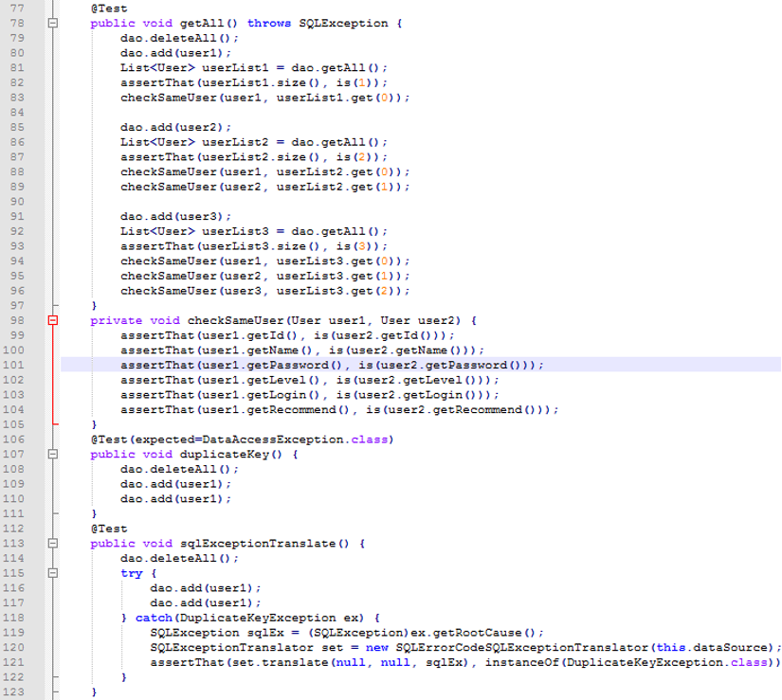The height and width of the screenshot is (700, 782).
Task: Click line number 77 in the gutter
Action: (17, 9)
